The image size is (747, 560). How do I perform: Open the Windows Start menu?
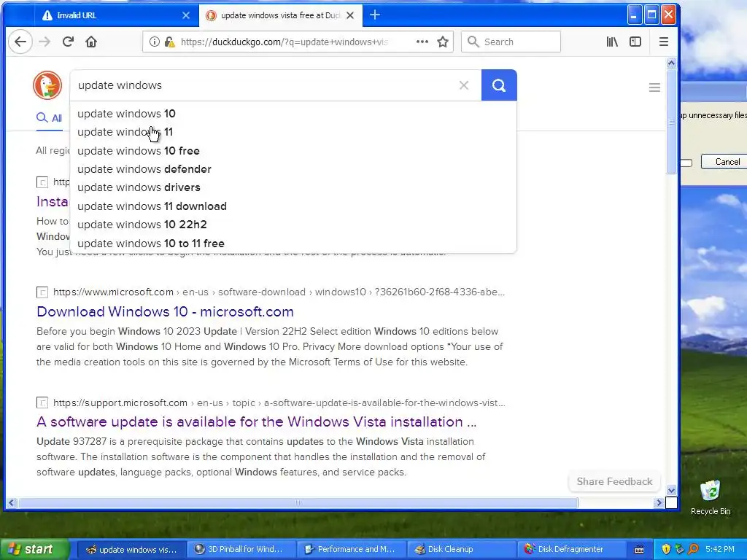(34, 550)
